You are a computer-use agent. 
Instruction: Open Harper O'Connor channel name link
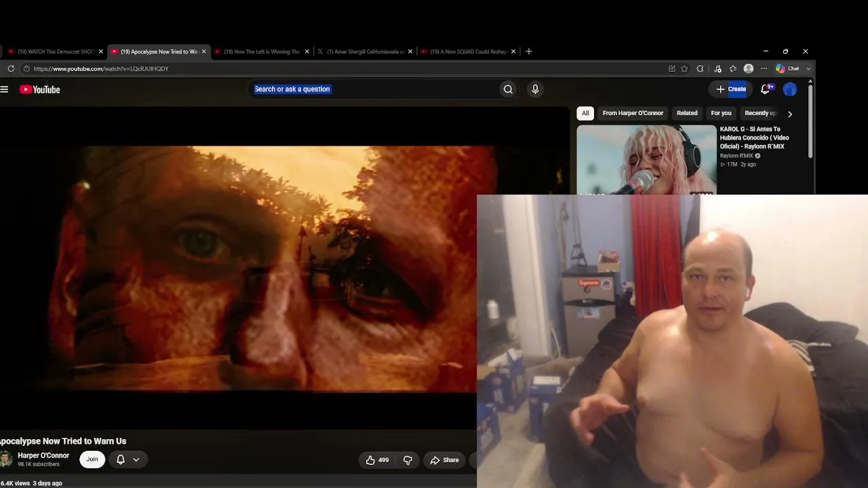(43, 455)
